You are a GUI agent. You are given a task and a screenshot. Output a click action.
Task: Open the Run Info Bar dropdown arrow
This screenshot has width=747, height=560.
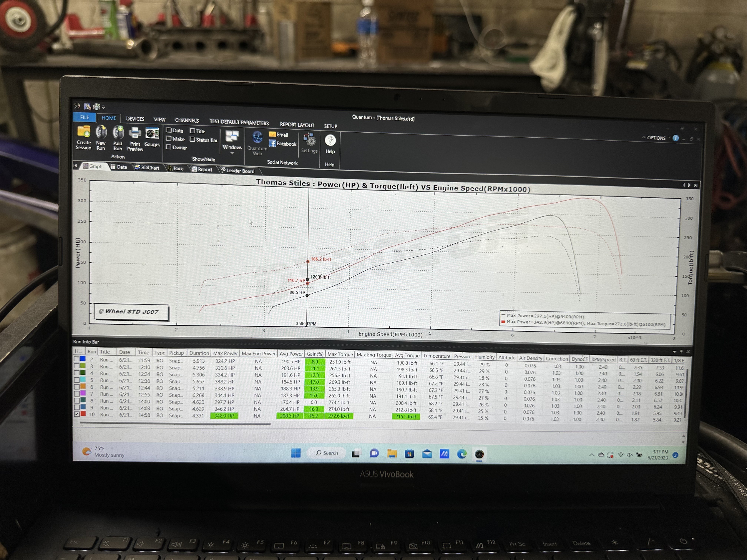(x=674, y=351)
